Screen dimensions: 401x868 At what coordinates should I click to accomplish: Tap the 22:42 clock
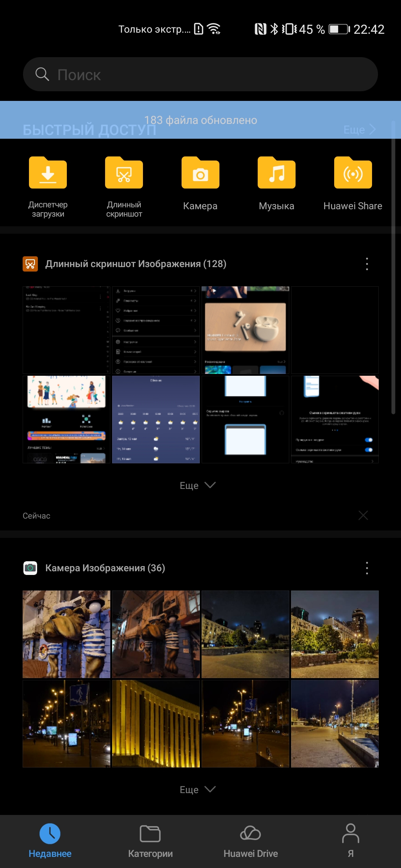pos(369,29)
